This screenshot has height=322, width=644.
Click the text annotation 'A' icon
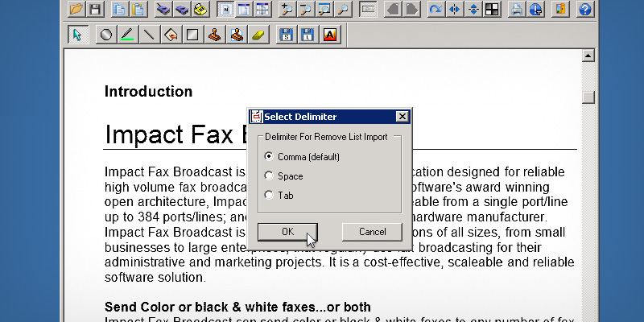pos(329,35)
